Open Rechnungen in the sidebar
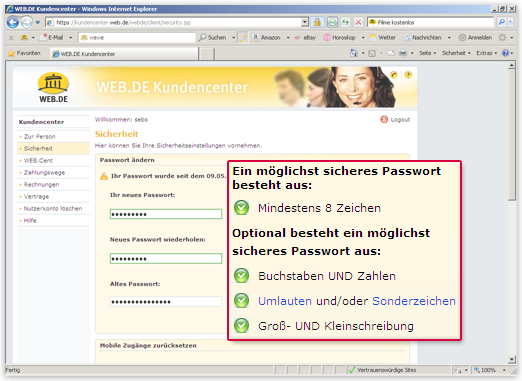 coord(41,184)
